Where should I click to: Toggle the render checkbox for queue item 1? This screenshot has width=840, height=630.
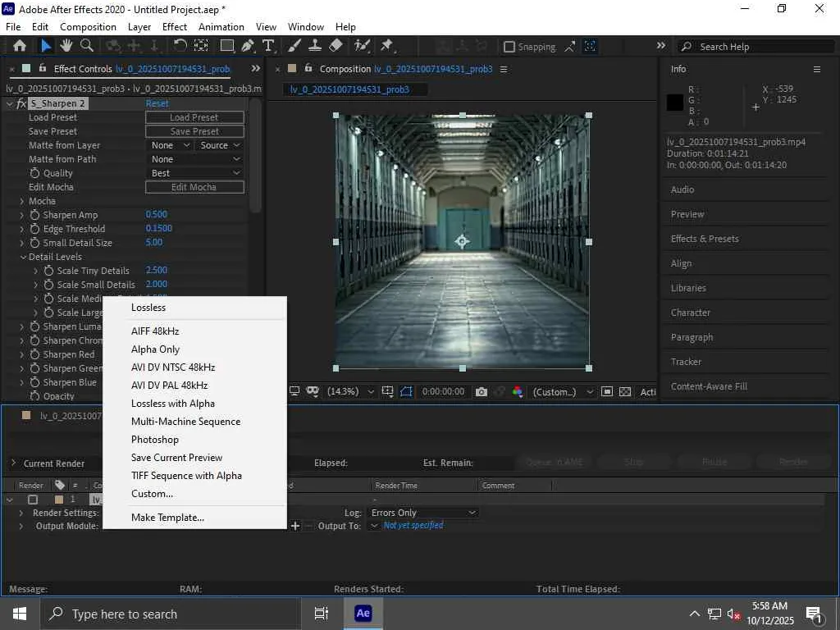[x=33, y=500]
